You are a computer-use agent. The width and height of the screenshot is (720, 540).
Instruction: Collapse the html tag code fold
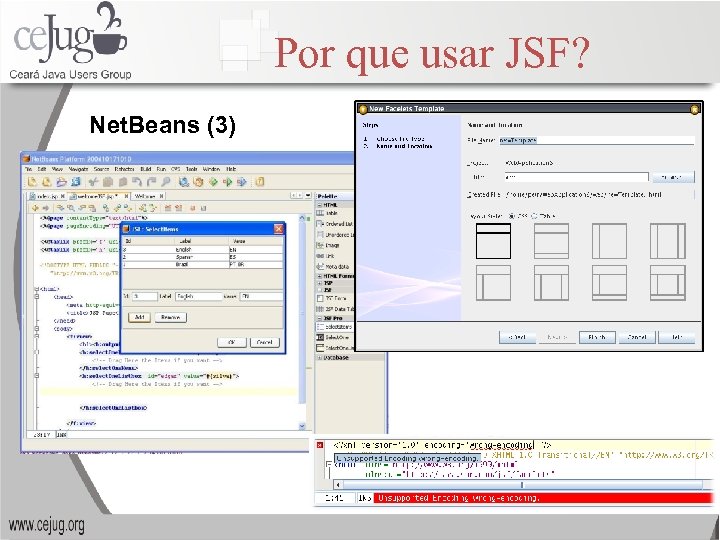click(x=37, y=289)
